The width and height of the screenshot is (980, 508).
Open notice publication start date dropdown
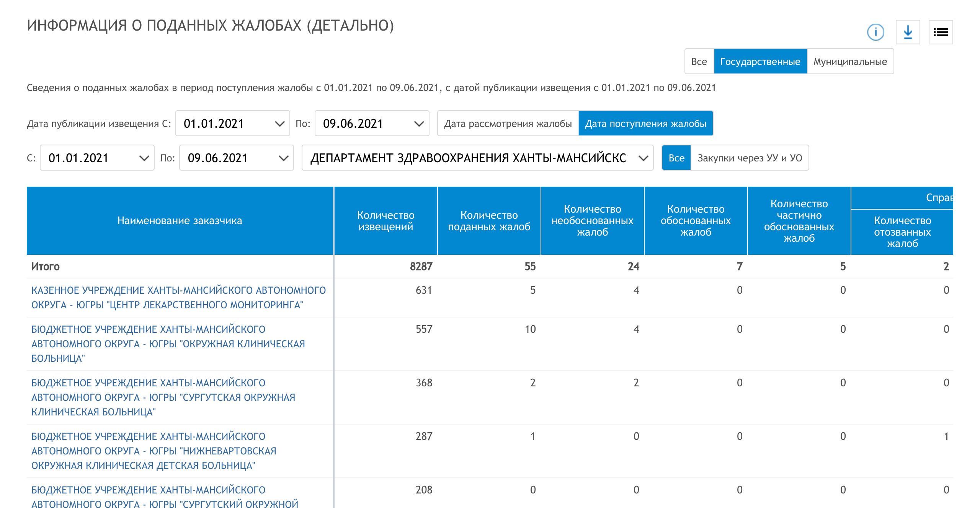coord(233,124)
